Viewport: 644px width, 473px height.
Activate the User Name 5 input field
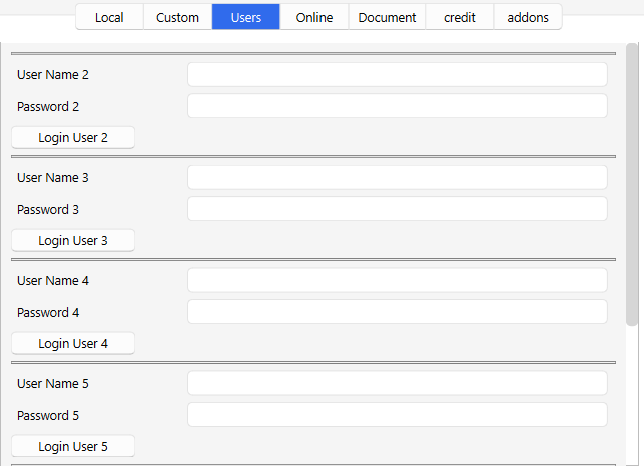pyautogui.click(x=397, y=384)
